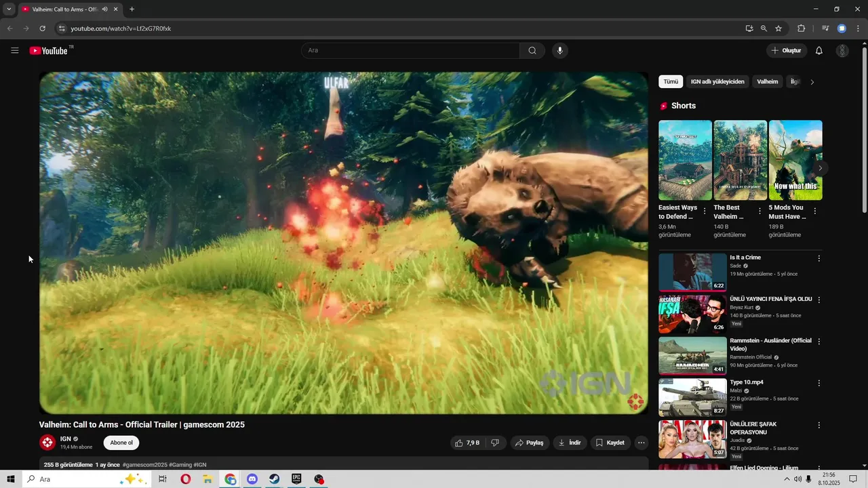Start voice search with microphone icon
Screen dimensions: 868x488
pos(559,50)
